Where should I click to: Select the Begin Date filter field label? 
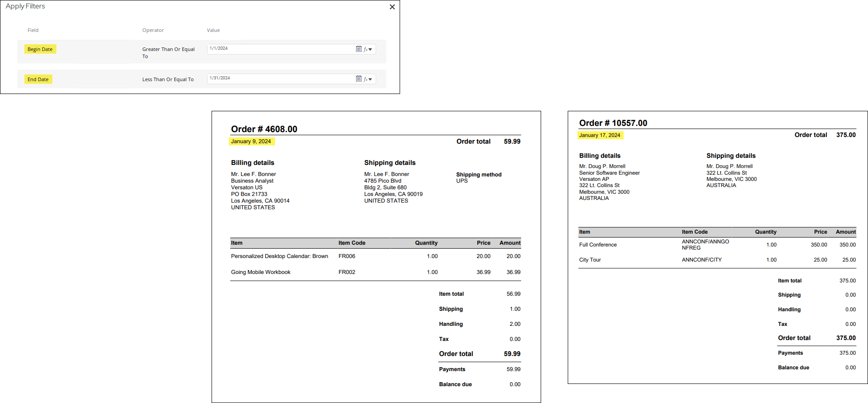click(40, 49)
